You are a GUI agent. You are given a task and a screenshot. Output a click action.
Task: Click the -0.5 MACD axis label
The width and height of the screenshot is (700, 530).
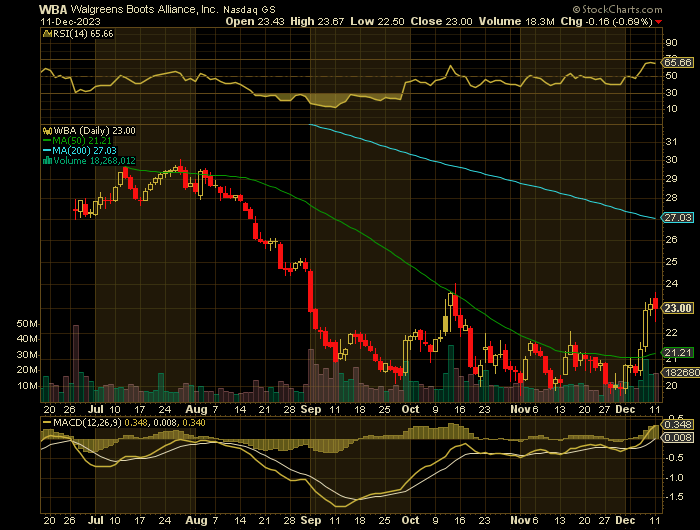(x=673, y=458)
